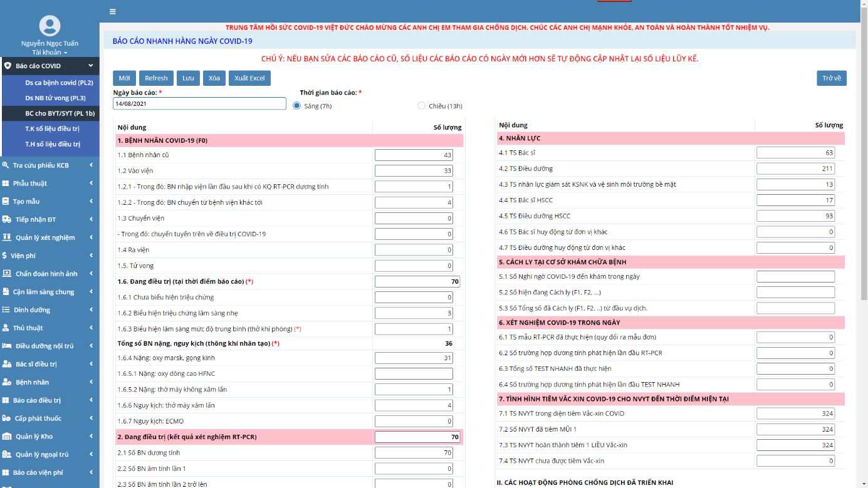868x488 pixels.
Task: Click the user avatar icon
Action: point(50,26)
